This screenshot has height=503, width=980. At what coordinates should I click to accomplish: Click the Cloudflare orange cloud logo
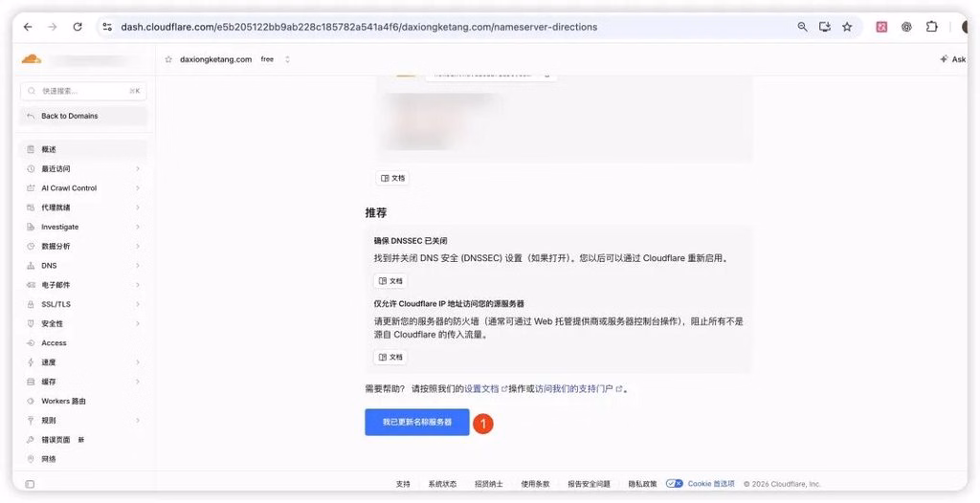32,59
